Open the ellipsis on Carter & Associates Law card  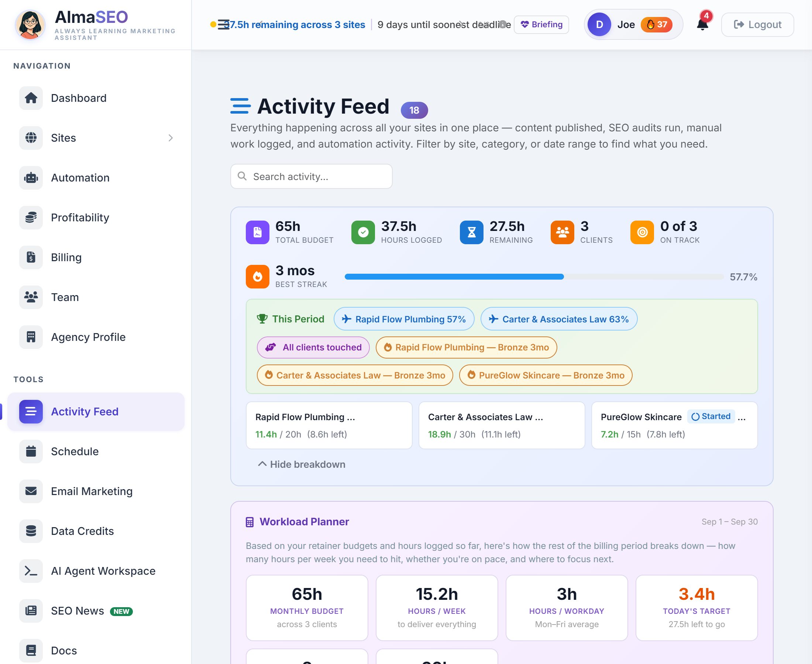coord(539,417)
